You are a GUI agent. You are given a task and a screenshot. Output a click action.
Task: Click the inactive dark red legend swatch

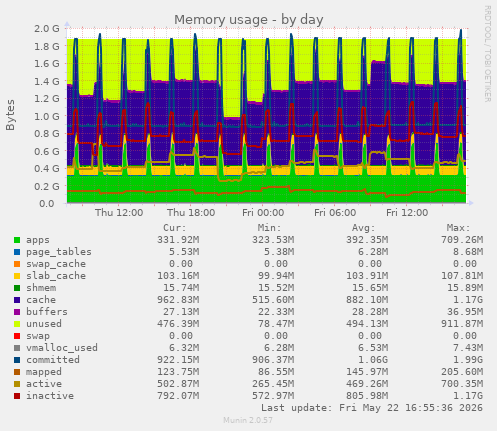17,396
